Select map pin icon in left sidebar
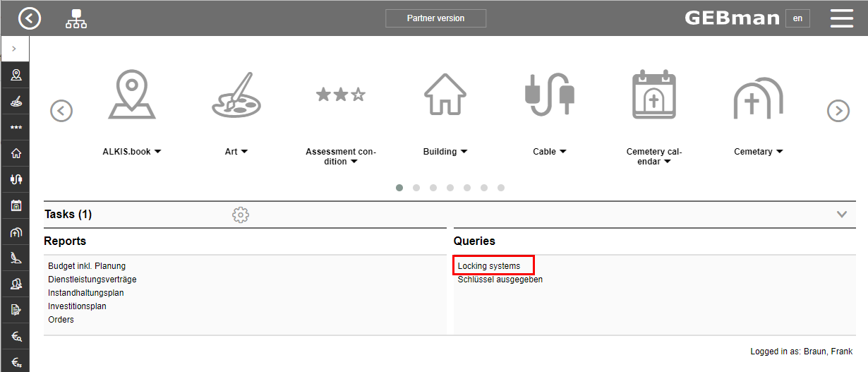 16,75
